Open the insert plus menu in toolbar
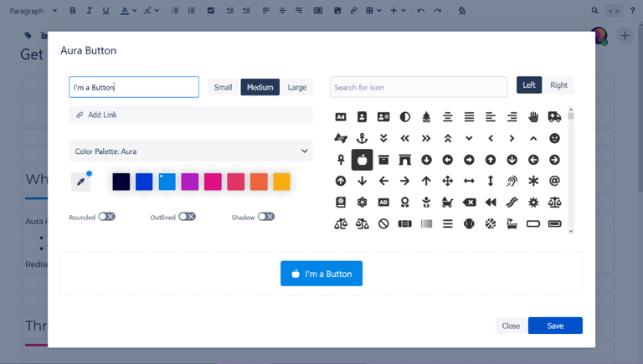This screenshot has height=364, width=643. click(398, 11)
